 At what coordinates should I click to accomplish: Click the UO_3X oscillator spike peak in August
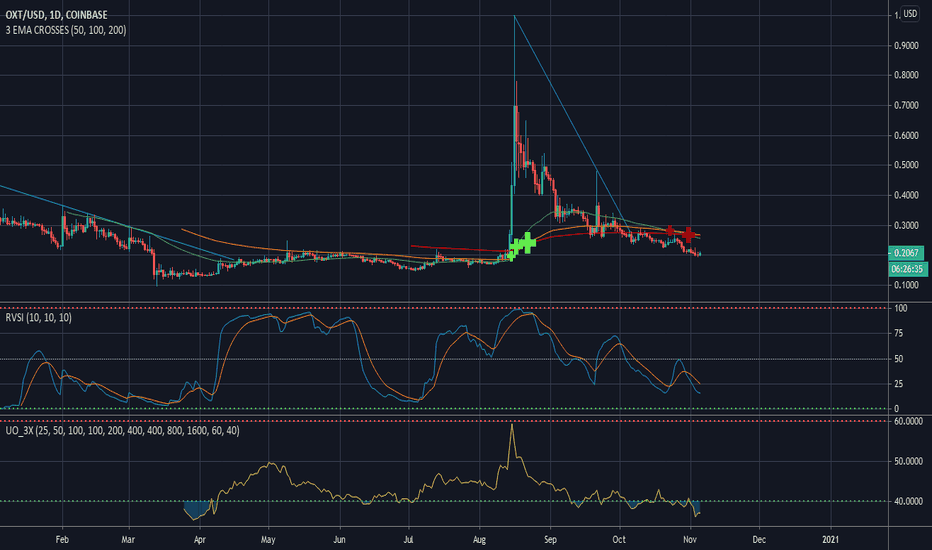[x=512, y=426]
